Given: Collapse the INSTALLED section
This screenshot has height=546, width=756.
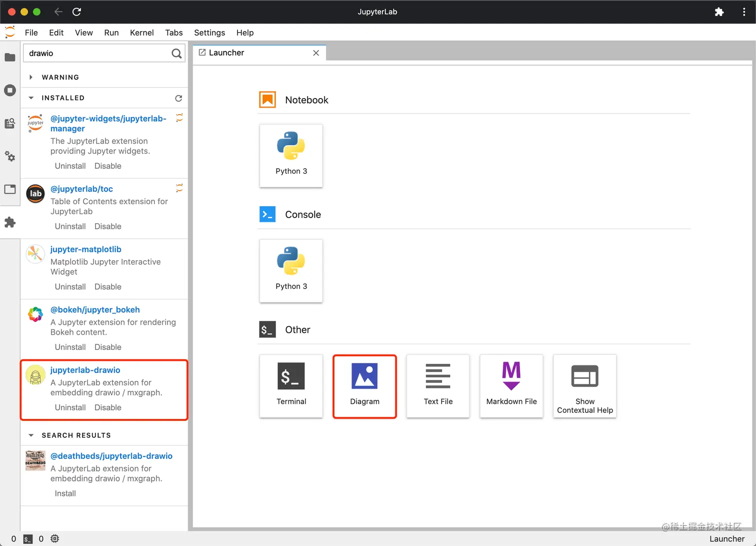Looking at the screenshot, I should coord(31,98).
